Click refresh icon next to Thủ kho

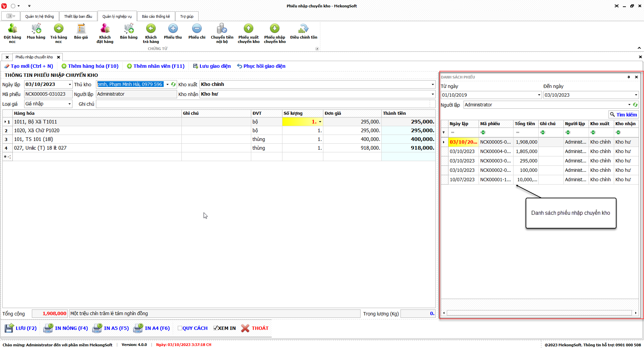pos(173,85)
